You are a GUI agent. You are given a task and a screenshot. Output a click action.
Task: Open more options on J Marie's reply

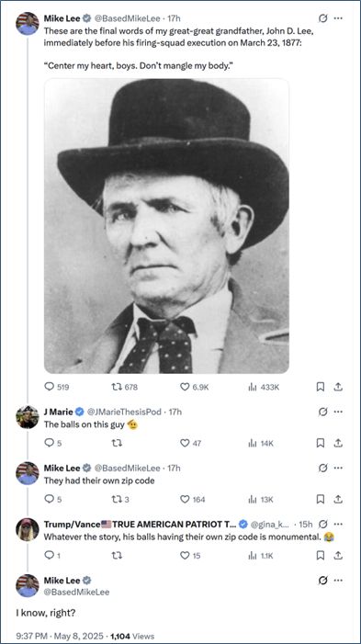click(338, 412)
